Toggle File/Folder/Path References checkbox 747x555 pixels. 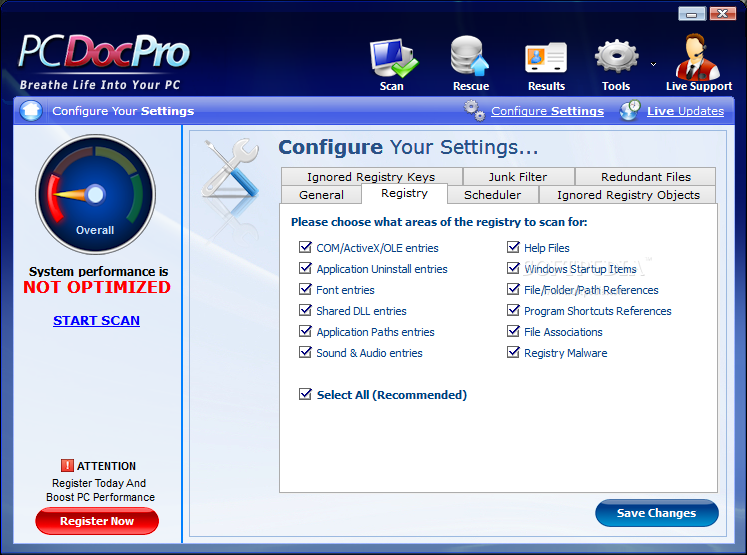513,289
